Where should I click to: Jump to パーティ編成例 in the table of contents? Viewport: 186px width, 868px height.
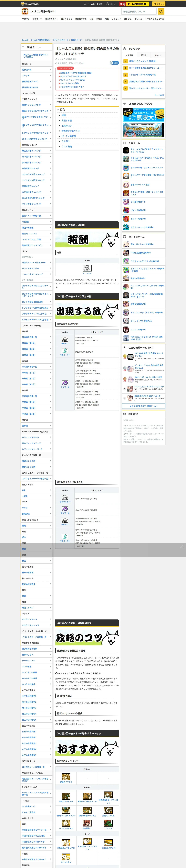[69, 136]
